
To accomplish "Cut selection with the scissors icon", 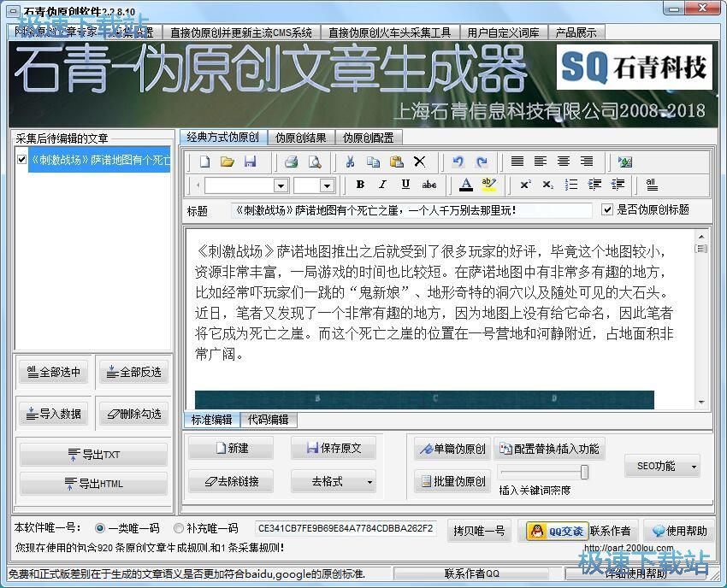I will point(350,162).
